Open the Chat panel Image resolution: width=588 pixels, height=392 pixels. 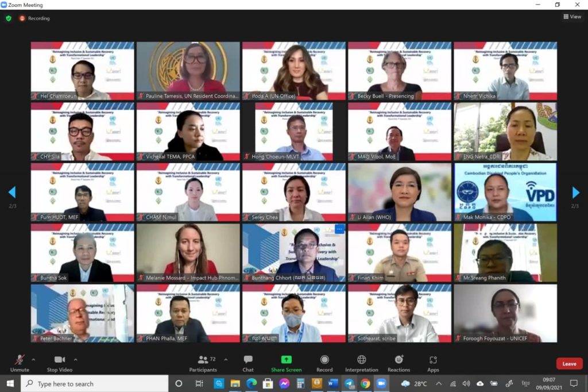coord(248,363)
